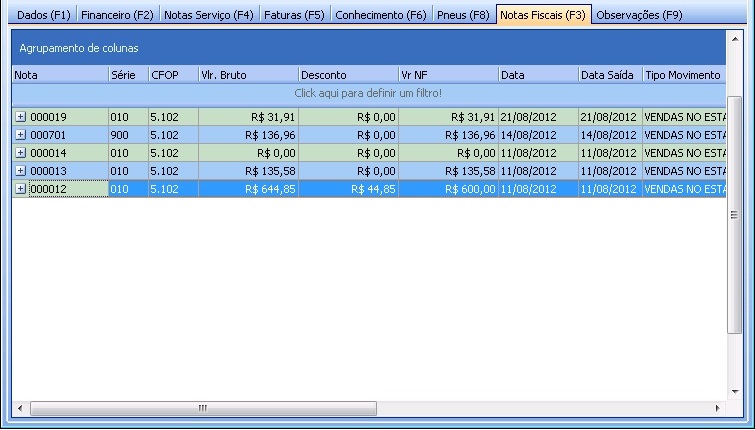The height and width of the screenshot is (430, 755).
Task: Open the Conhecimento (F6) tab
Action: click(x=380, y=15)
